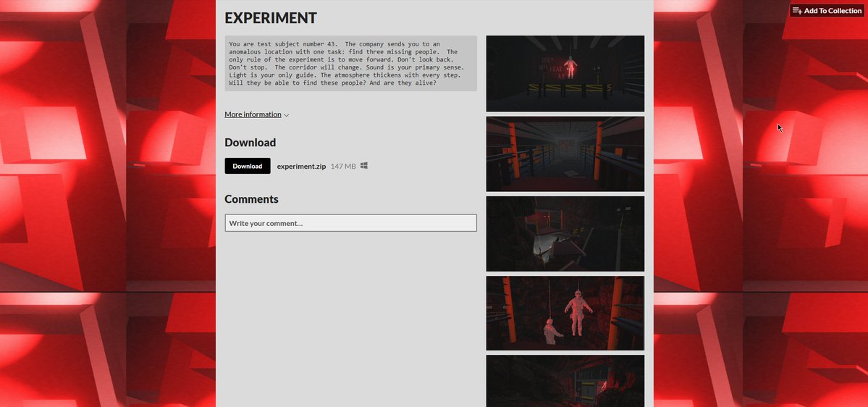Open the first screenshot with red hanging figure
This screenshot has width=868, height=407.
(x=565, y=74)
